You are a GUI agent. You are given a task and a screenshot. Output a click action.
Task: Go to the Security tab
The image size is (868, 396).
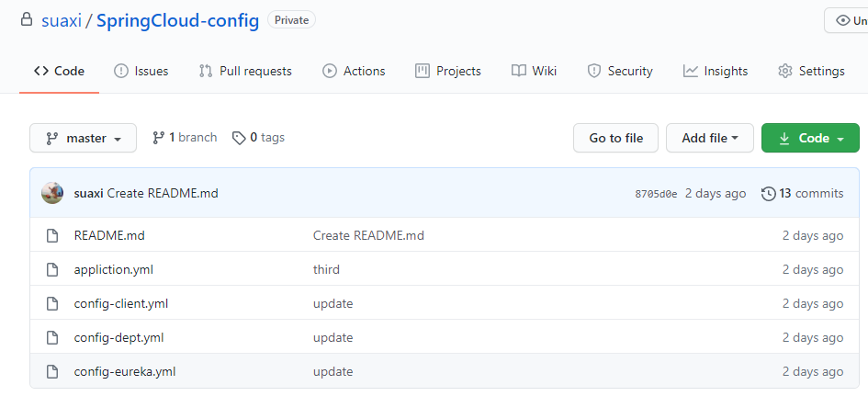coord(619,71)
